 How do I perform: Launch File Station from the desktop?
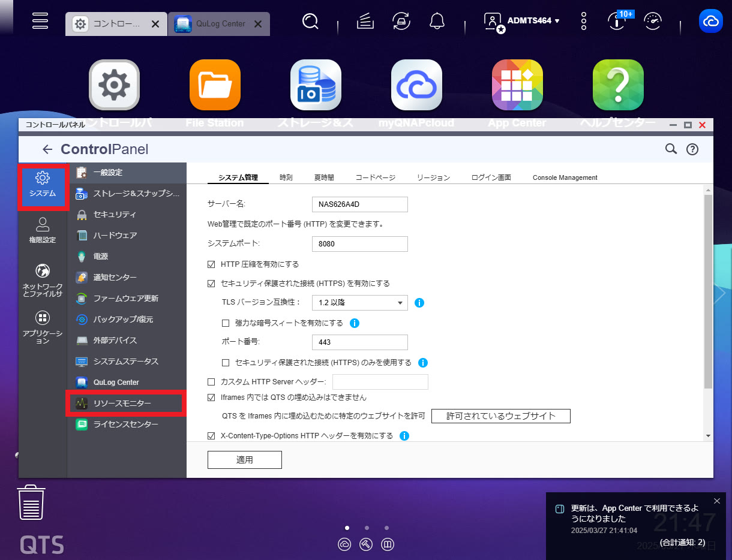[x=215, y=85]
